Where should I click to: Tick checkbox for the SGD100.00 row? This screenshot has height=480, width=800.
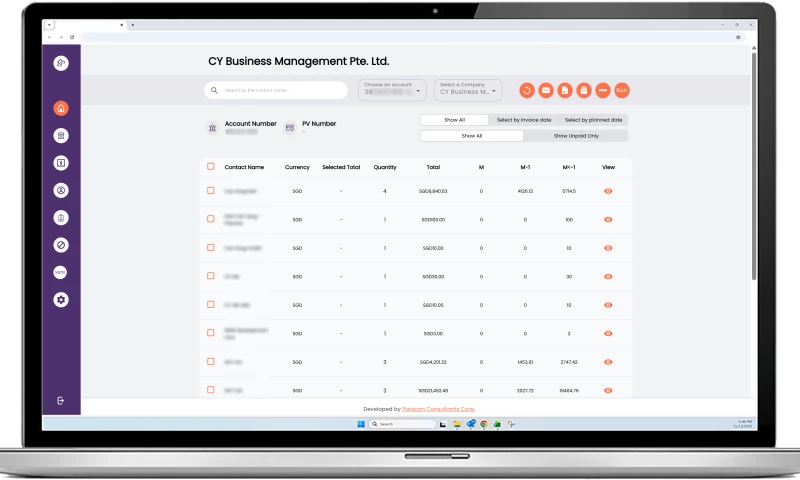(x=211, y=219)
